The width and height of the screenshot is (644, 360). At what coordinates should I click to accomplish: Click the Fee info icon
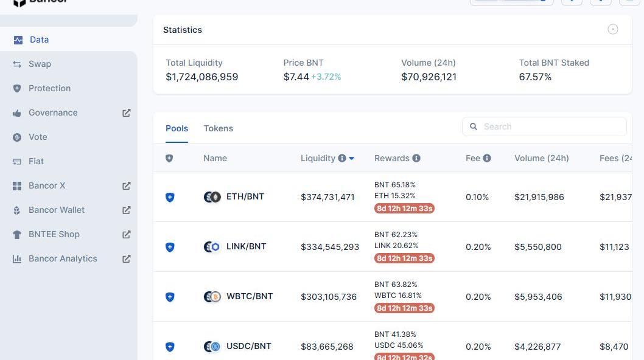click(x=487, y=158)
